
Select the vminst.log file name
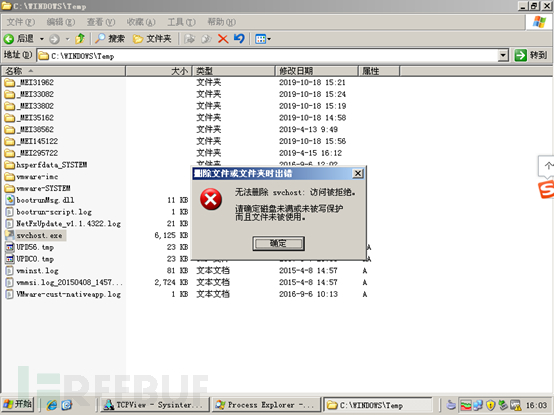pos(37,271)
